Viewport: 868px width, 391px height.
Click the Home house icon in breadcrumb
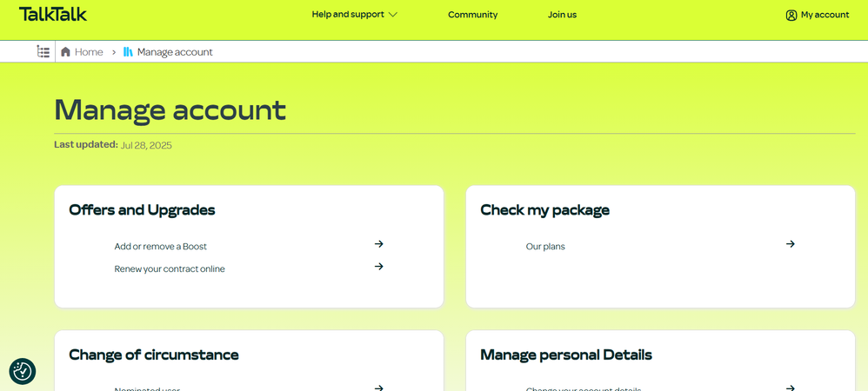65,52
